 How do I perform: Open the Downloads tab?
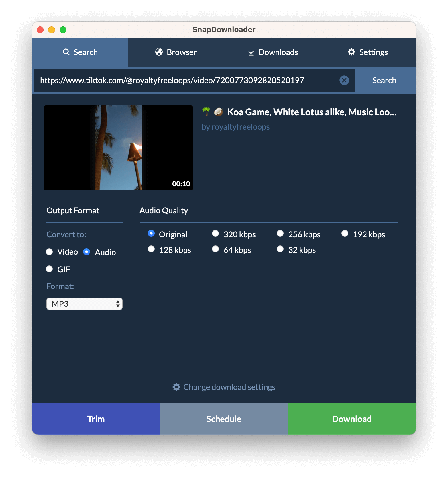(x=273, y=52)
